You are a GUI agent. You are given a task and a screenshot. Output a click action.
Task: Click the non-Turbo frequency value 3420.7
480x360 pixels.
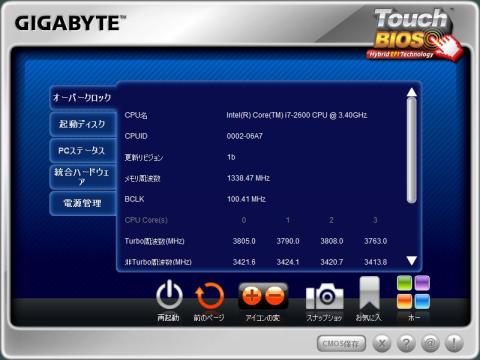[x=332, y=262]
